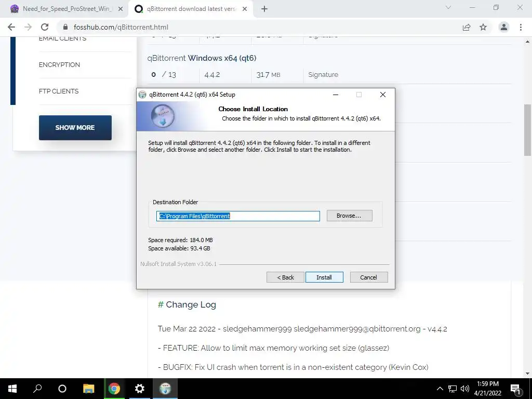Click the scrollbar down arrow

[527, 374]
